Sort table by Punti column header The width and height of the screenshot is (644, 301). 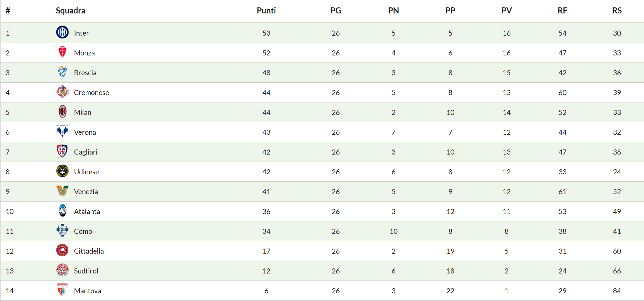click(x=266, y=11)
